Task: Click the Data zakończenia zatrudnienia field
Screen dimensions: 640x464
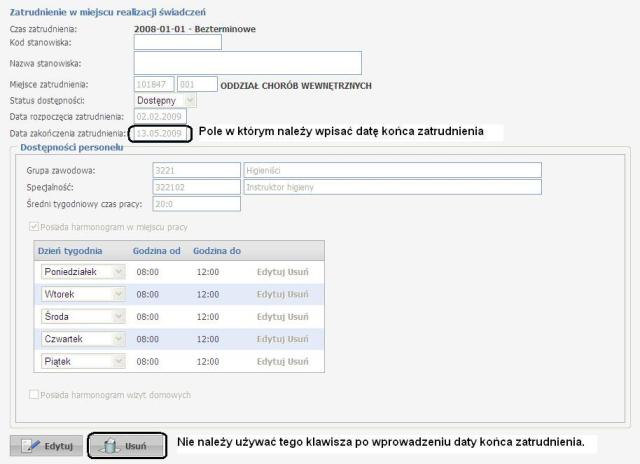Action: coord(160,133)
